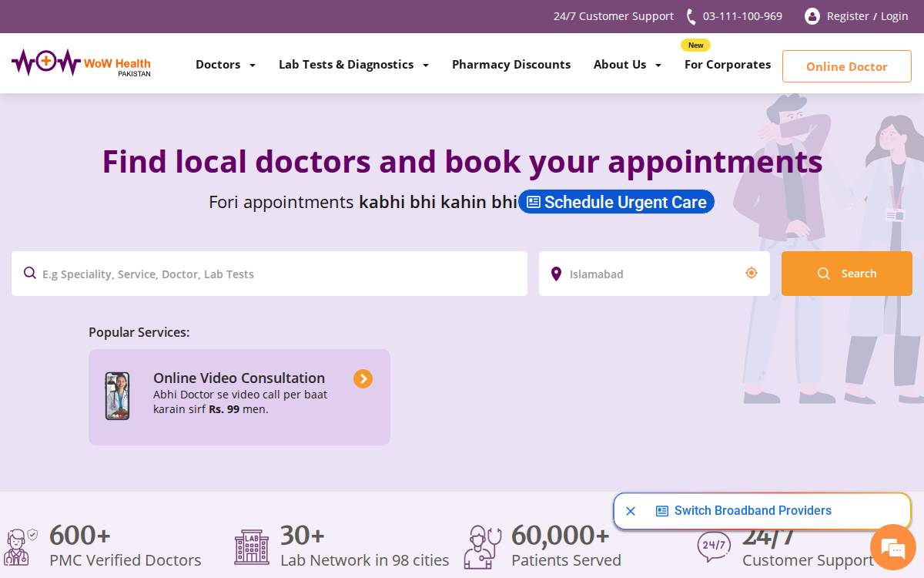
Task: Click the Online Doctor button
Action: (847, 66)
